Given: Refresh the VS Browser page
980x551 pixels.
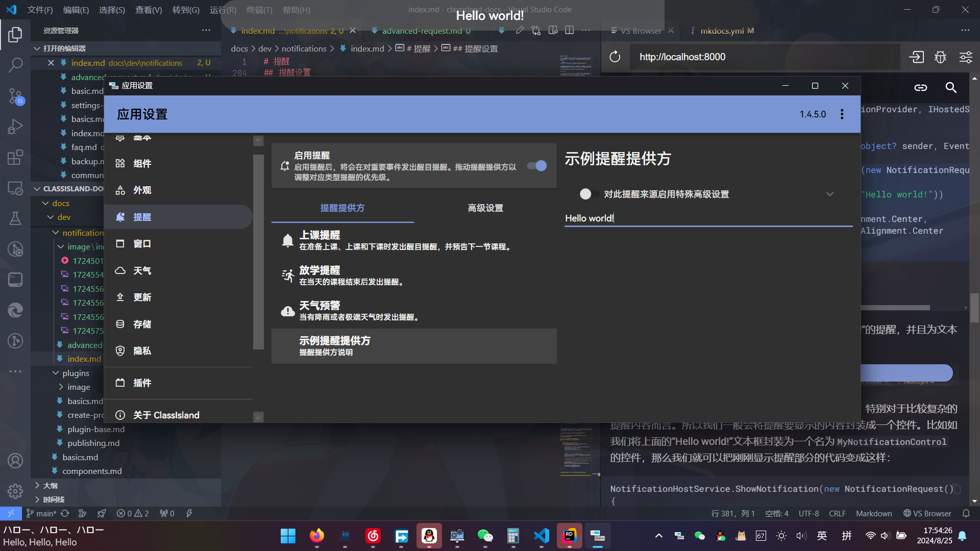Looking at the screenshot, I should click(x=615, y=57).
